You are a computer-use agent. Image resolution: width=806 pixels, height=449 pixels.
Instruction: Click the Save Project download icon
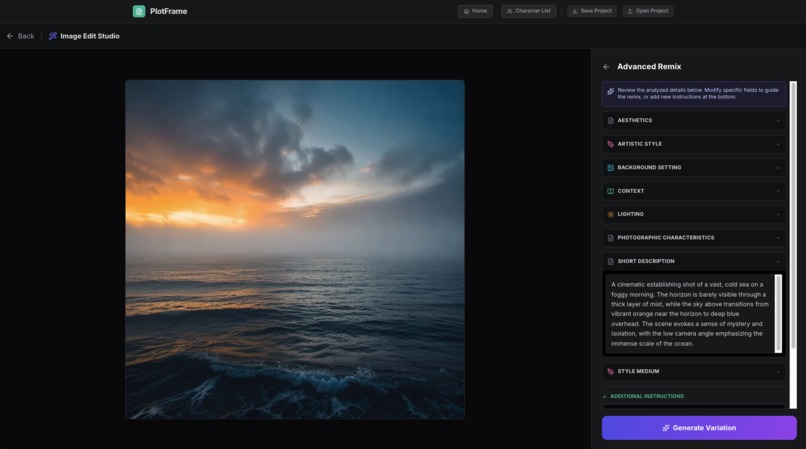[575, 11]
